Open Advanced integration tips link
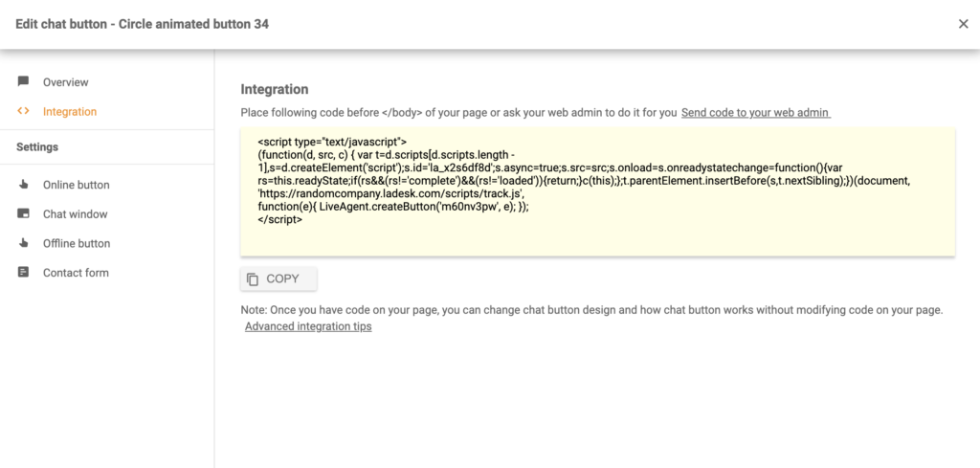Screen dimensions: 980x468 (308, 326)
